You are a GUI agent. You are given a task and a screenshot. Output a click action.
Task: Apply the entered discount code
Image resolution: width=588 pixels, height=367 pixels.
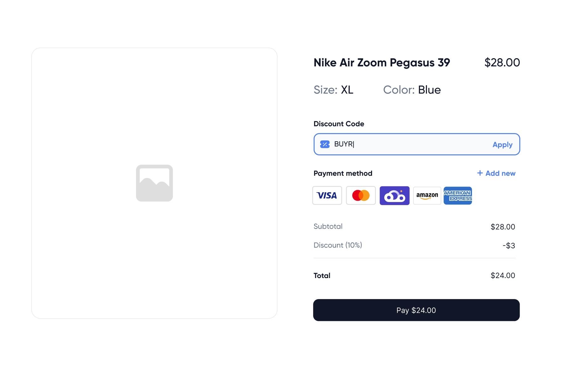coord(502,145)
